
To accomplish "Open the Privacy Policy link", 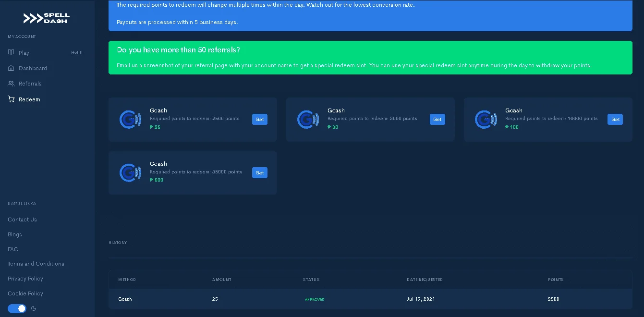I will pos(25,279).
